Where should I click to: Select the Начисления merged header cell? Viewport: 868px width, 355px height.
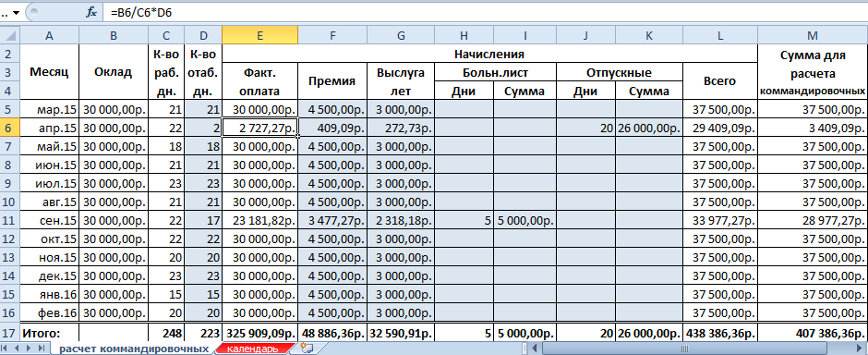pos(489,54)
